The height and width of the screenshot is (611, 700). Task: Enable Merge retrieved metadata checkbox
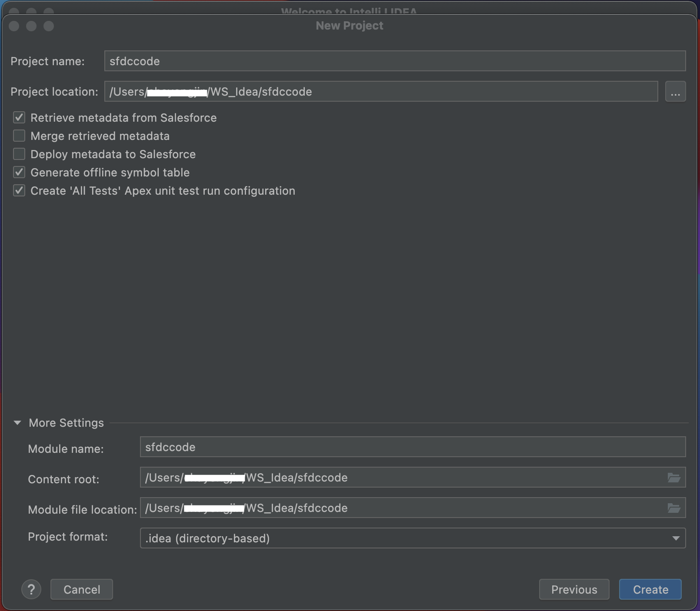[x=19, y=136]
